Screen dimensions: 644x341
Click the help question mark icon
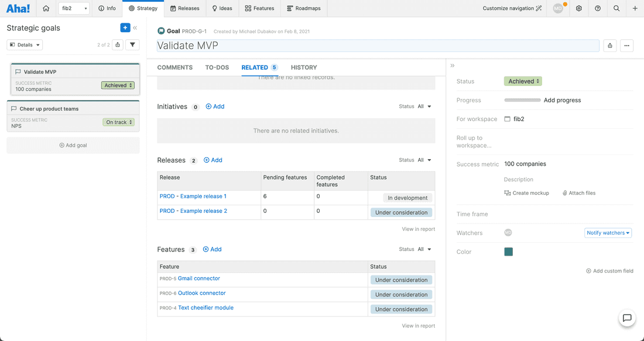point(597,8)
